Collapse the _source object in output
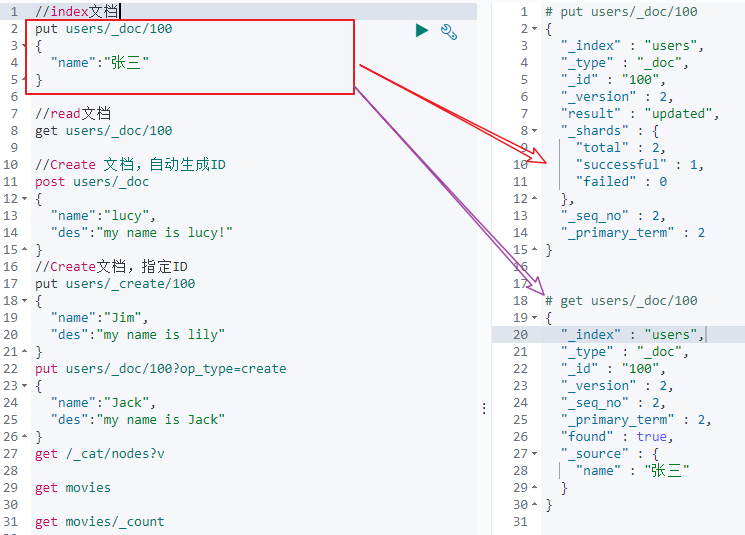This screenshot has height=535, width=745. tap(535, 454)
